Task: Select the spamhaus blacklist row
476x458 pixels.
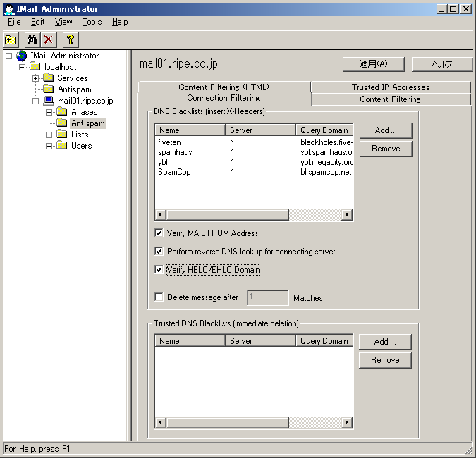Action: pos(254,152)
